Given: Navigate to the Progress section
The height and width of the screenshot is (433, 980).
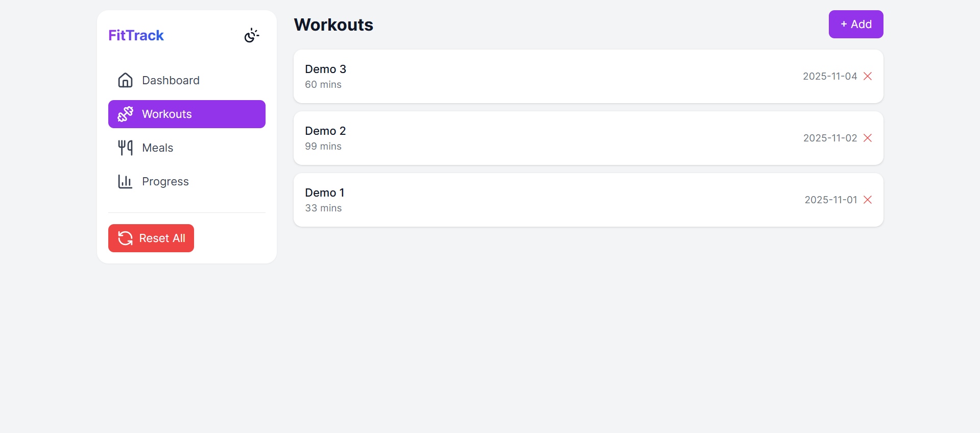Looking at the screenshot, I should click(165, 181).
